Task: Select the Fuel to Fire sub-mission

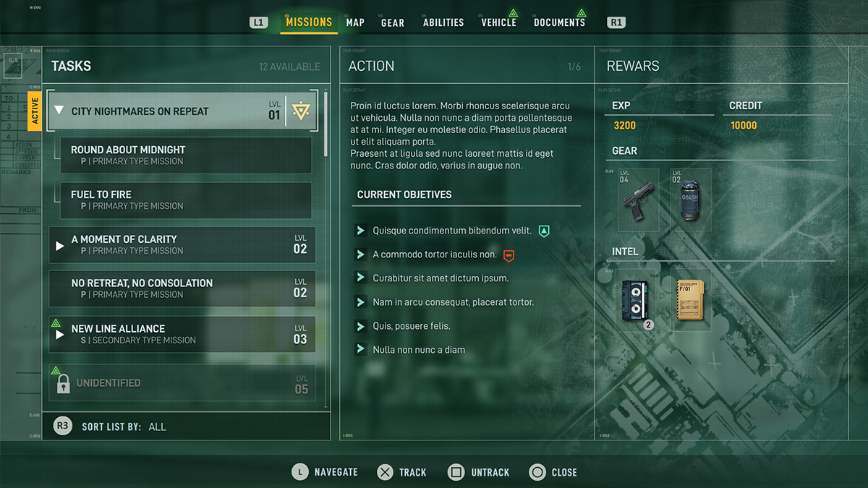Action: [186, 200]
